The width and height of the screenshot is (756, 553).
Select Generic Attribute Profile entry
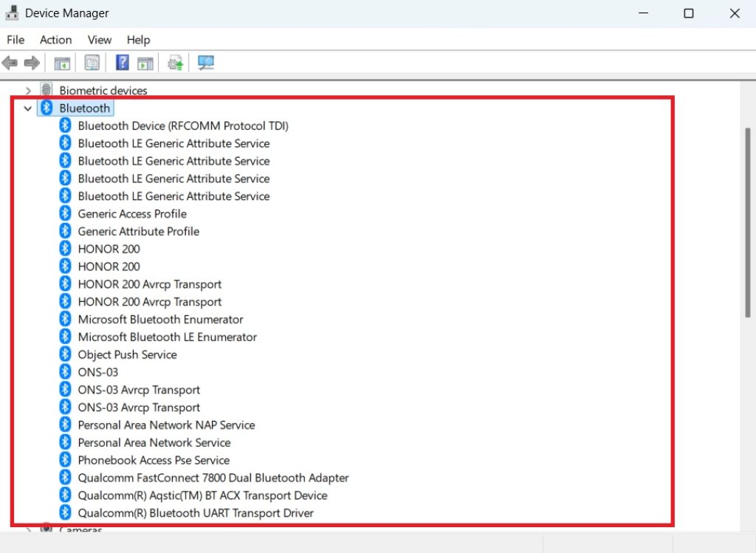pos(138,231)
